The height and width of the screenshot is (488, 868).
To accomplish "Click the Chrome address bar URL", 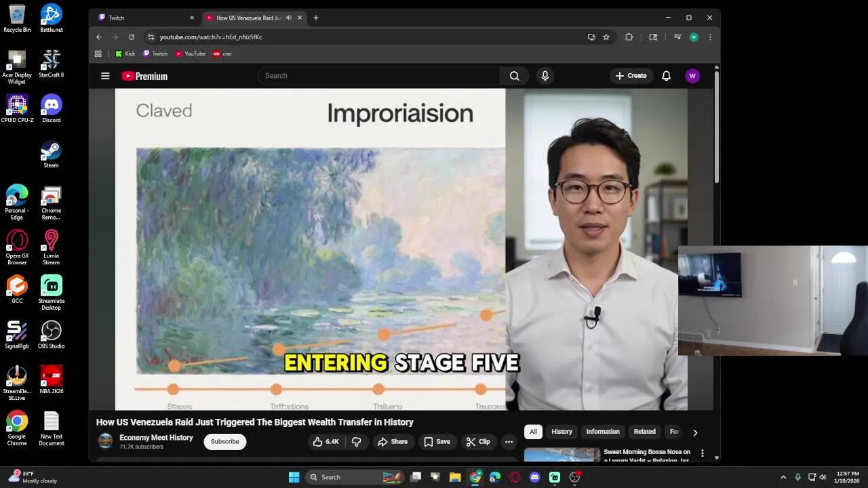I will tap(211, 37).
